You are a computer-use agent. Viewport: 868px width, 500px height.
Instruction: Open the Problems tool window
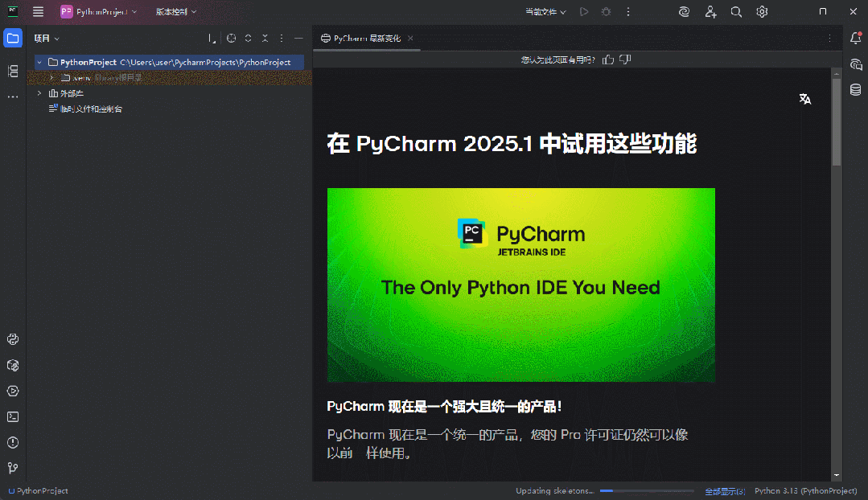pos(13,442)
